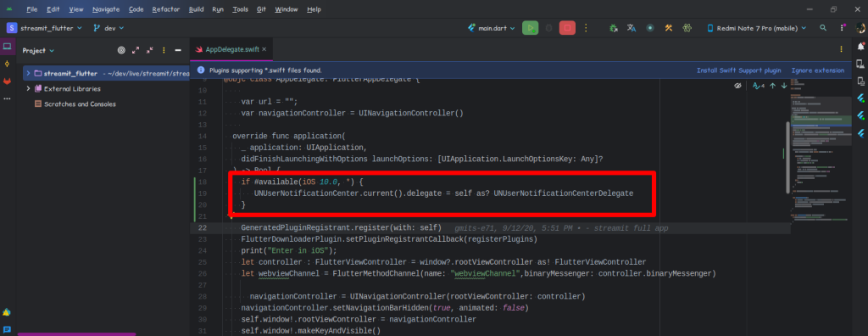The image size is (868, 336).
Task: Stop the running app with red square
Action: coord(567,28)
